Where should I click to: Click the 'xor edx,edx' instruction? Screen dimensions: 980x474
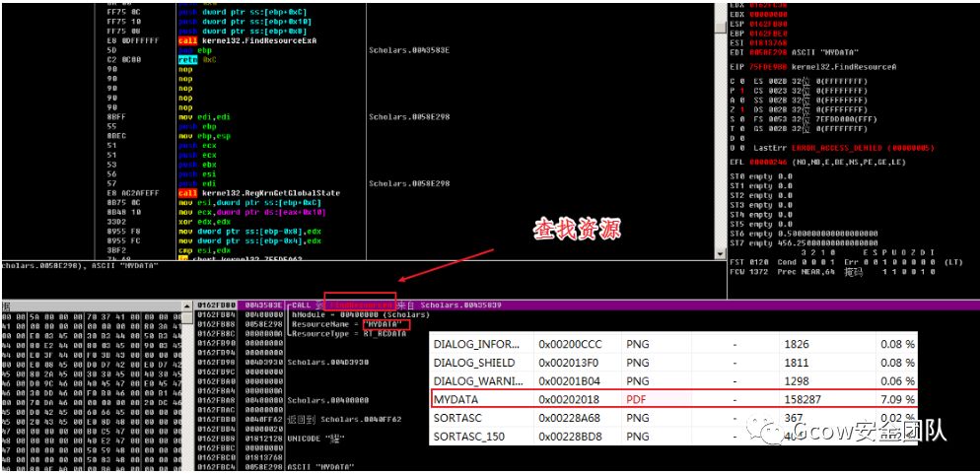pos(203,222)
